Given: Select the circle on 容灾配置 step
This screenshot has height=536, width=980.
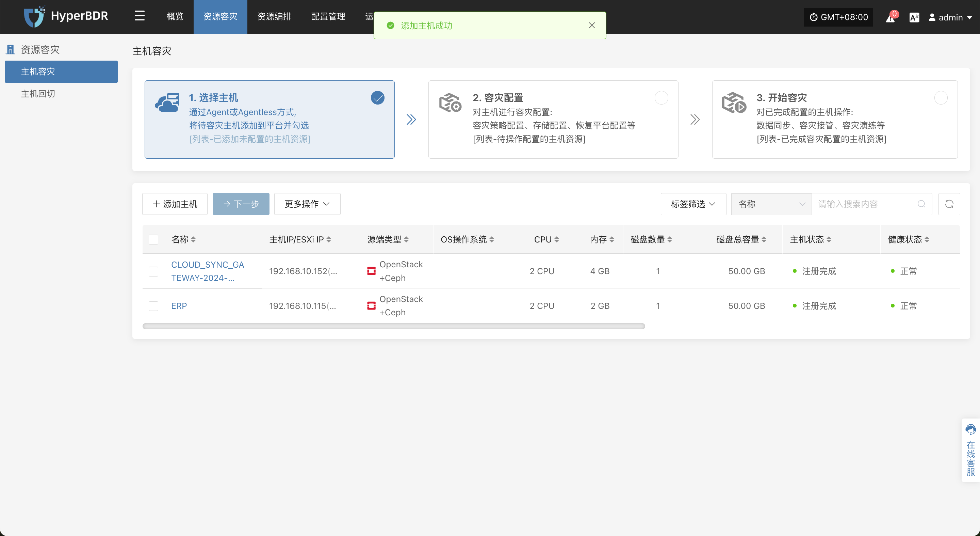Looking at the screenshot, I should (x=661, y=98).
